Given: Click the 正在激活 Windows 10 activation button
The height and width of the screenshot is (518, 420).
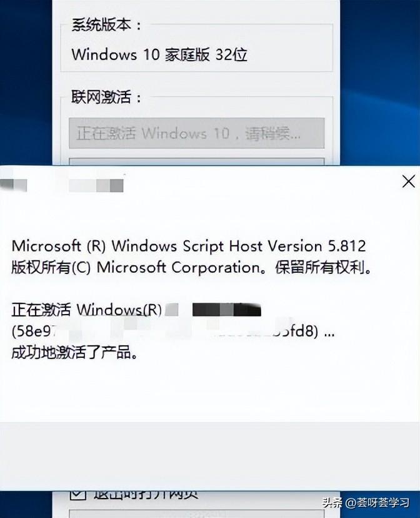Looking at the screenshot, I should point(197,133).
